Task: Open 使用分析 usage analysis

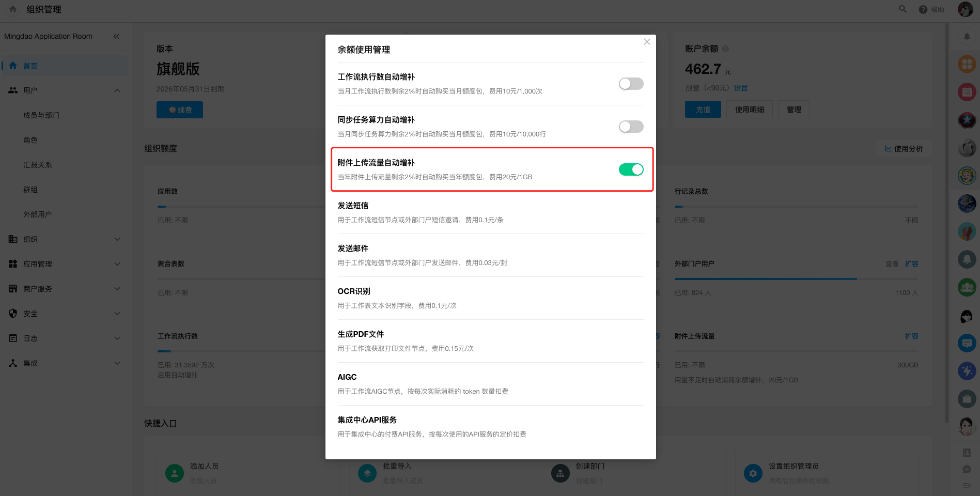Action: coord(904,149)
